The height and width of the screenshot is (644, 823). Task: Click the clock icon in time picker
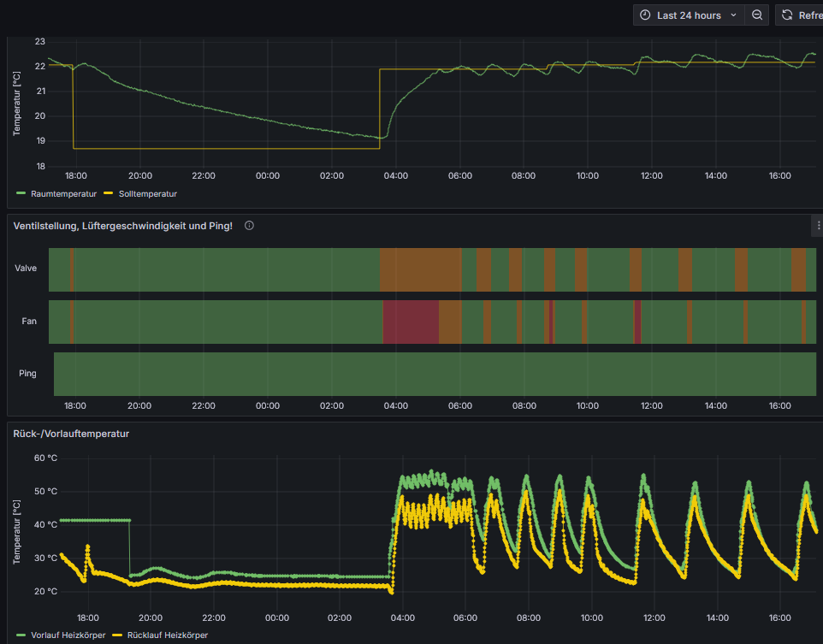click(645, 15)
